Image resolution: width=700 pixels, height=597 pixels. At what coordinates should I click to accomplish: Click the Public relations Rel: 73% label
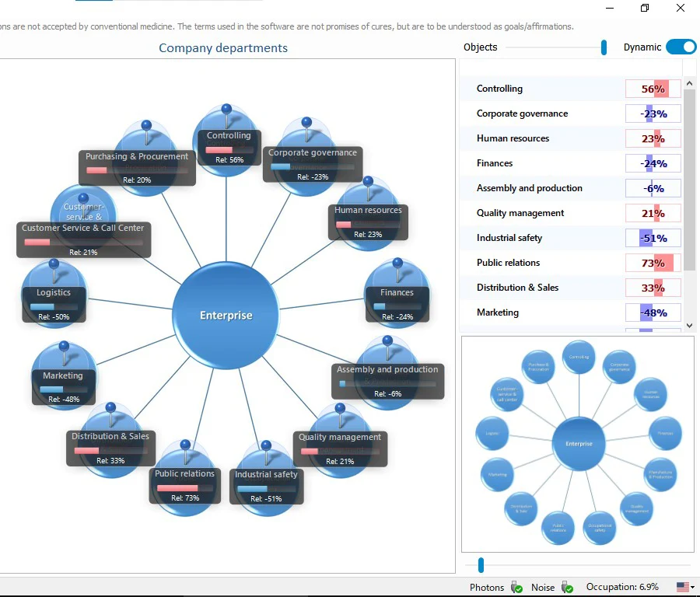coord(185,486)
